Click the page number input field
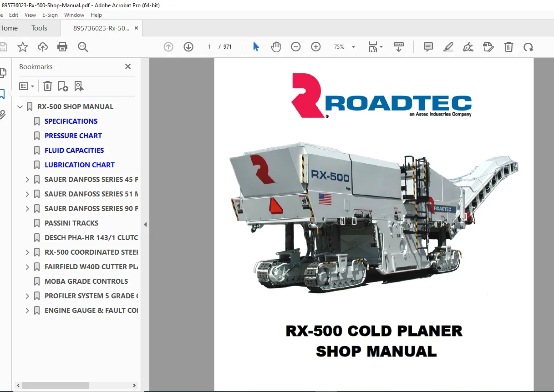Viewport: 554px width, 392px height. point(209,47)
